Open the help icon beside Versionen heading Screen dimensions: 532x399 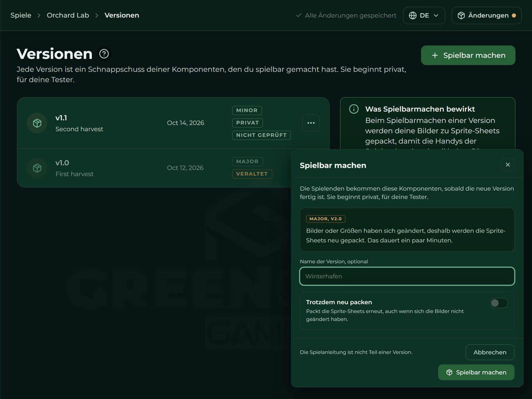(x=104, y=54)
